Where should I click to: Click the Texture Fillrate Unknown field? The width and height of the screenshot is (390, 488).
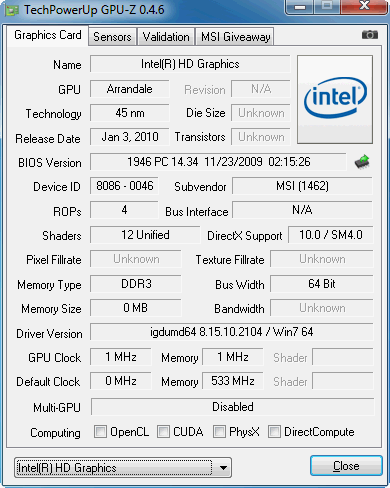[x=322, y=259]
